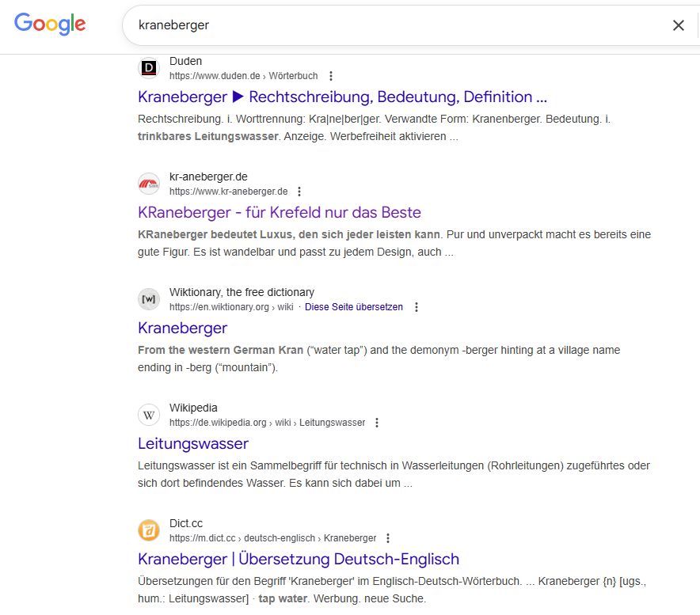Open KRaneberger für Krefeld result link
700x615 pixels.
[x=279, y=213]
